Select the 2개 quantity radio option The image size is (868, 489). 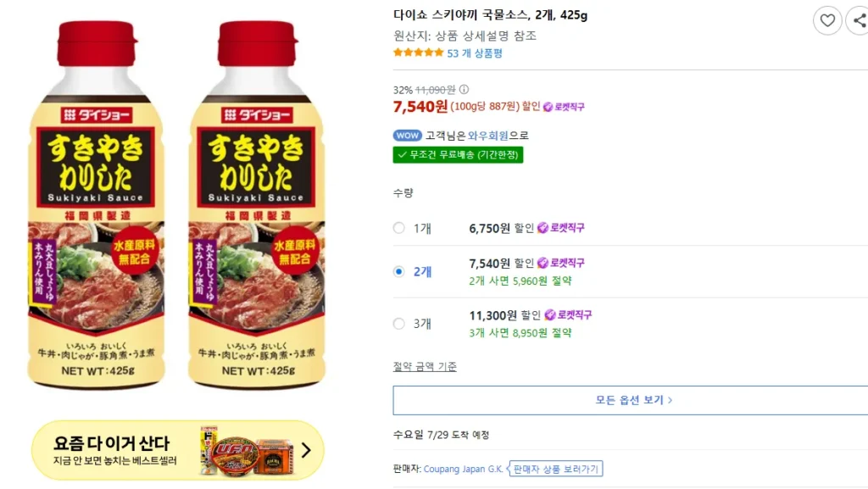click(x=398, y=271)
